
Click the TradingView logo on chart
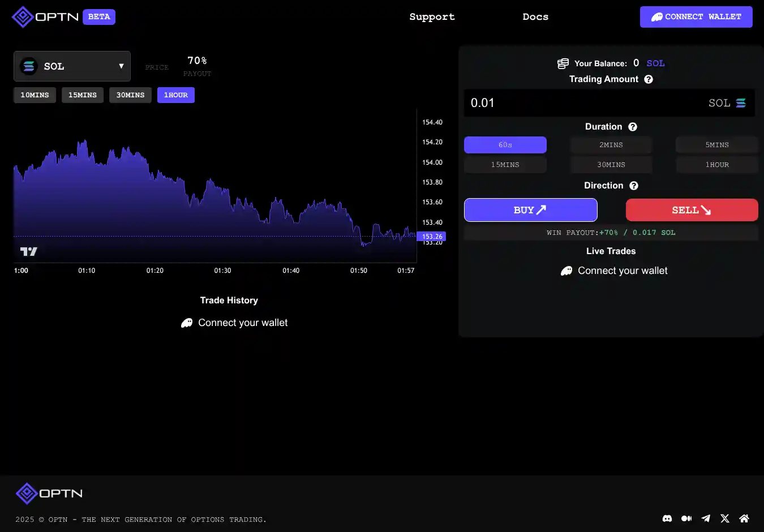click(x=29, y=251)
